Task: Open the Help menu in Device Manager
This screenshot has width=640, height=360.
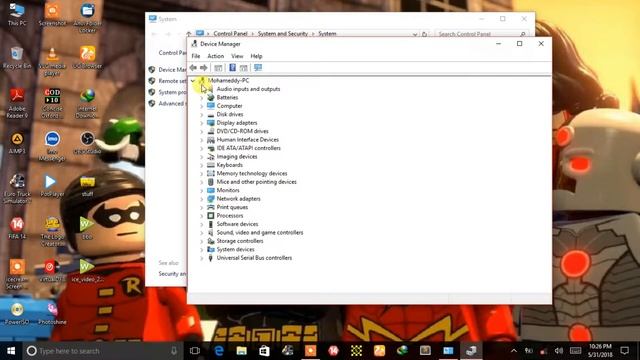Action: (256, 56)
